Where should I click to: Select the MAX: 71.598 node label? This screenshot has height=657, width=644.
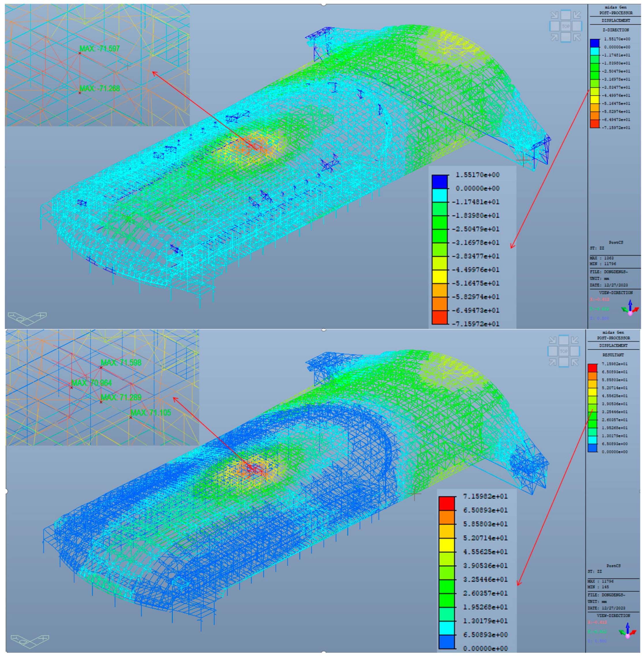click(x=121, y=363)
